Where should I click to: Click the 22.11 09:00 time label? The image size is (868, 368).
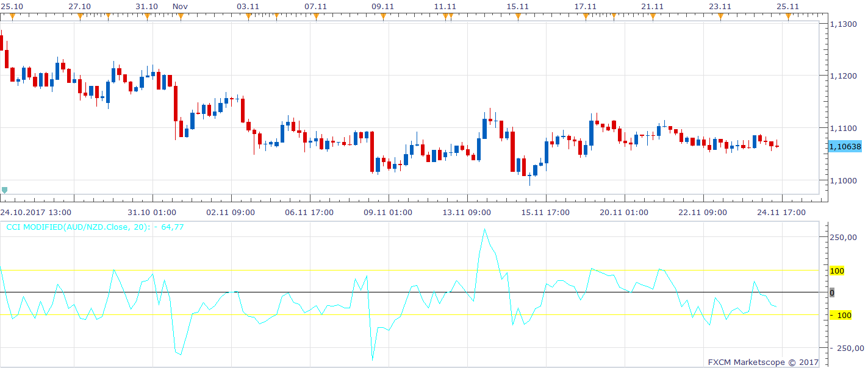point(701,212)
